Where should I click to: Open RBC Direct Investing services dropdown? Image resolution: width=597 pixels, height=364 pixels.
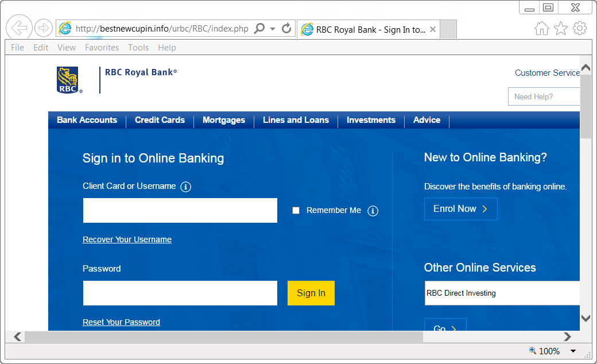click(x=502, y=293)
